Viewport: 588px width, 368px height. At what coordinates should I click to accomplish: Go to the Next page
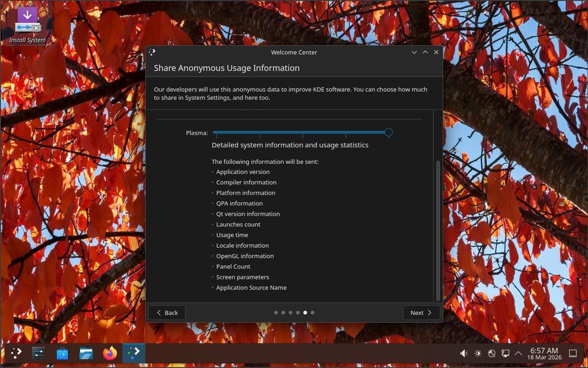tap(421, 313)
